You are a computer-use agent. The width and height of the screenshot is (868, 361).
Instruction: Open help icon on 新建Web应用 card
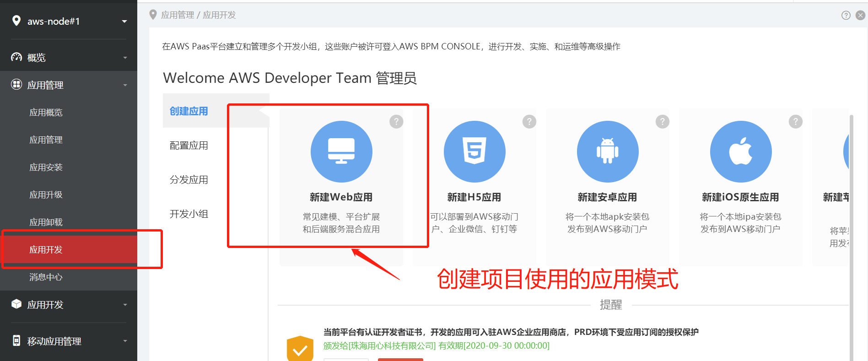coord(396,122)
